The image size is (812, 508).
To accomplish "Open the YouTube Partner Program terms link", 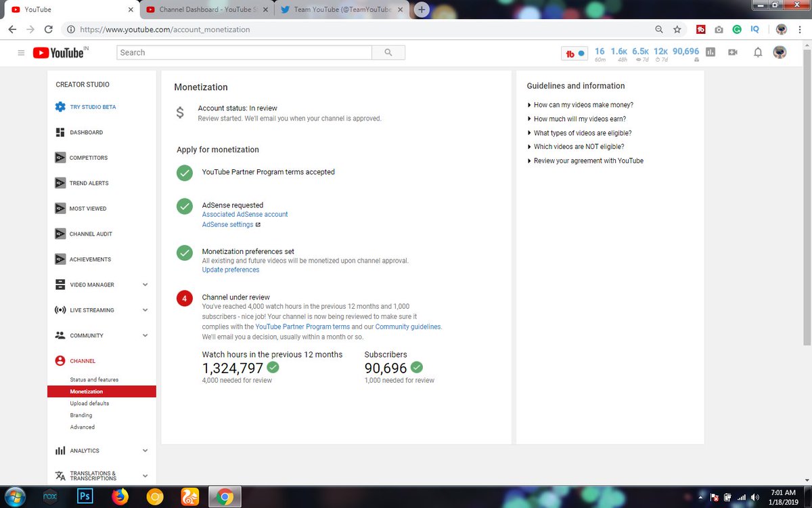I will [302, 326].
